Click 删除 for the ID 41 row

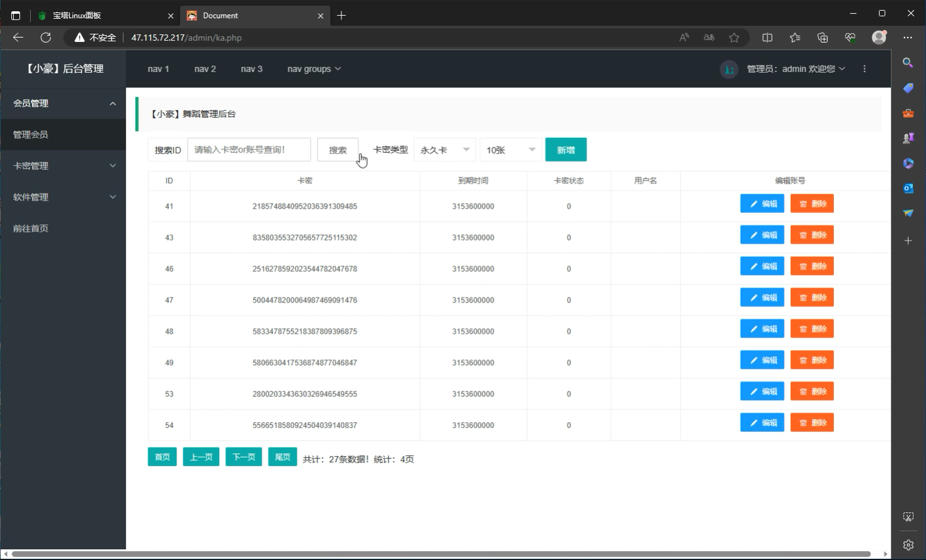(812, 204)
